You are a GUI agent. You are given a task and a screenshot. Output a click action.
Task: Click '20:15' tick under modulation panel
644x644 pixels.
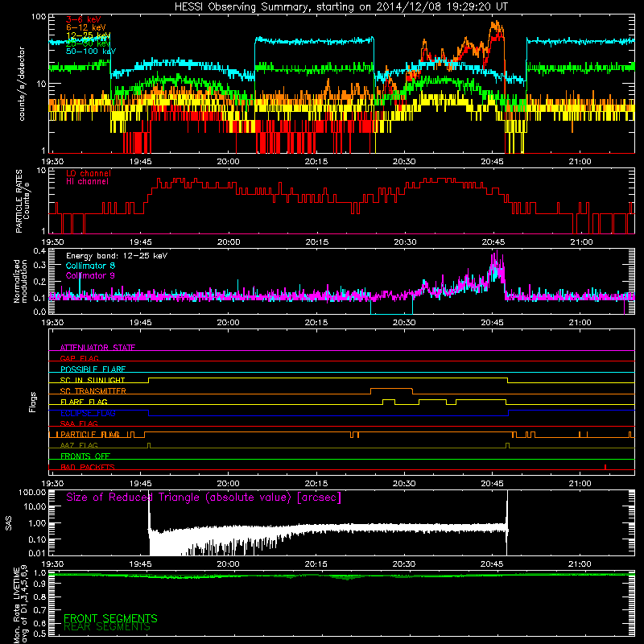click(x=316, y=323)
